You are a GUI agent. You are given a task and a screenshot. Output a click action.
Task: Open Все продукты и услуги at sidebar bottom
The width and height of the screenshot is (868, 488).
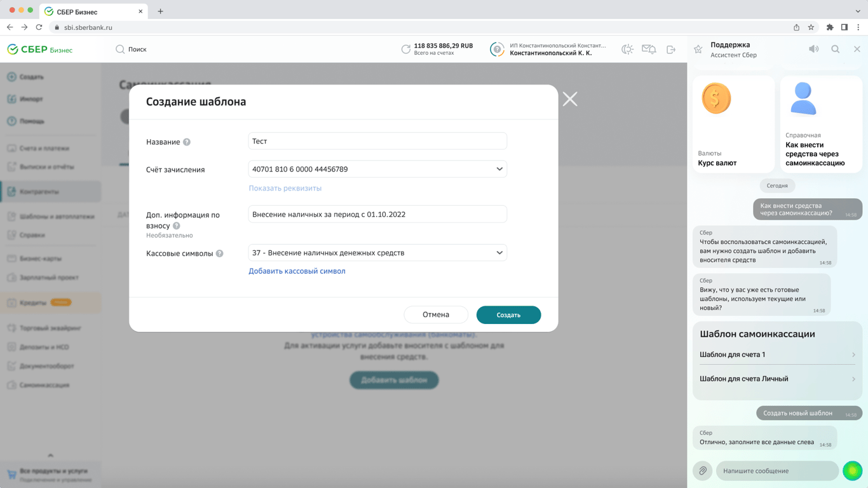pyautogui.click(x=50, y=475)
